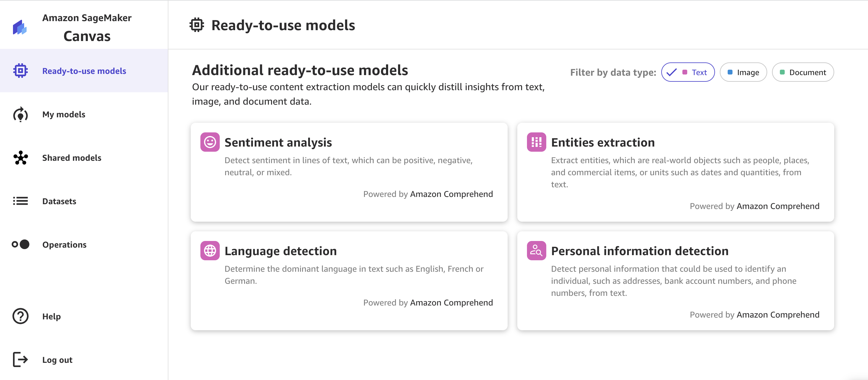868x380 pixels.
Task: Click the Datasets icon in sidebar
Action: tap(21, 200)
